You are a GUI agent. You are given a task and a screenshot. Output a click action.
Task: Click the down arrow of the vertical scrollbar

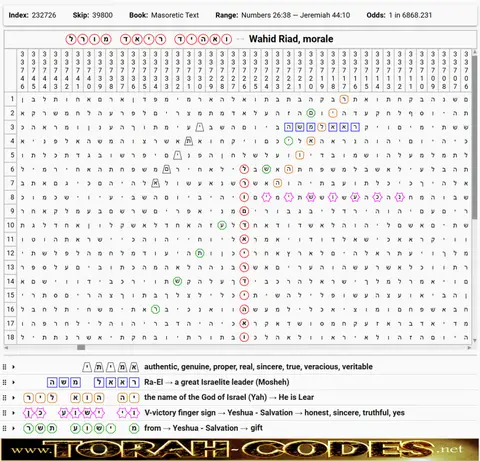click(474, 341)
